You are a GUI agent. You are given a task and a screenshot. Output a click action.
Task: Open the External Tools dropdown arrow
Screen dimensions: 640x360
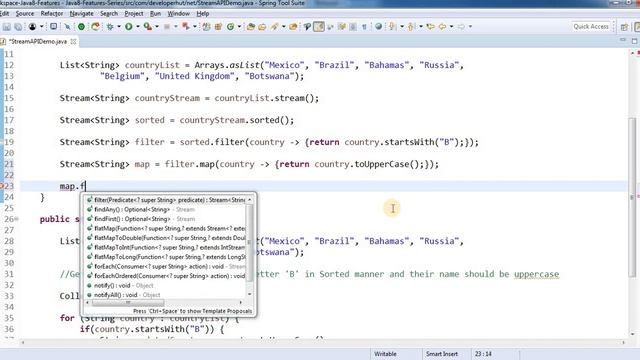157,27
